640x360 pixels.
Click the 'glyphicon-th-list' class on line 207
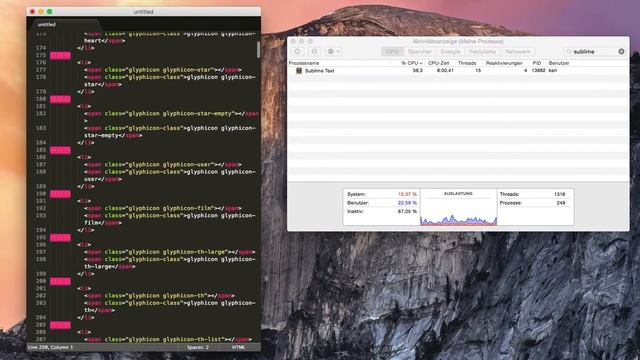(x=192, y=339)
